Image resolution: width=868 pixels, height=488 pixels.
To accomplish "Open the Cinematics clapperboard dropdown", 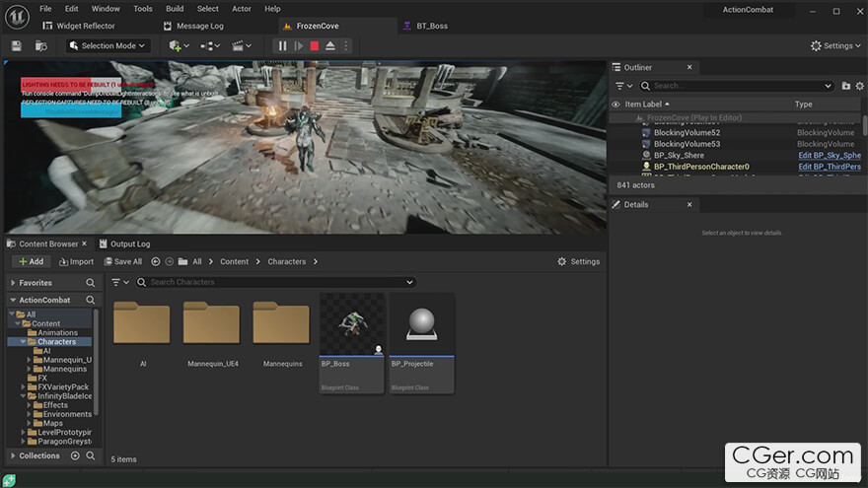I will click(242, 46).
